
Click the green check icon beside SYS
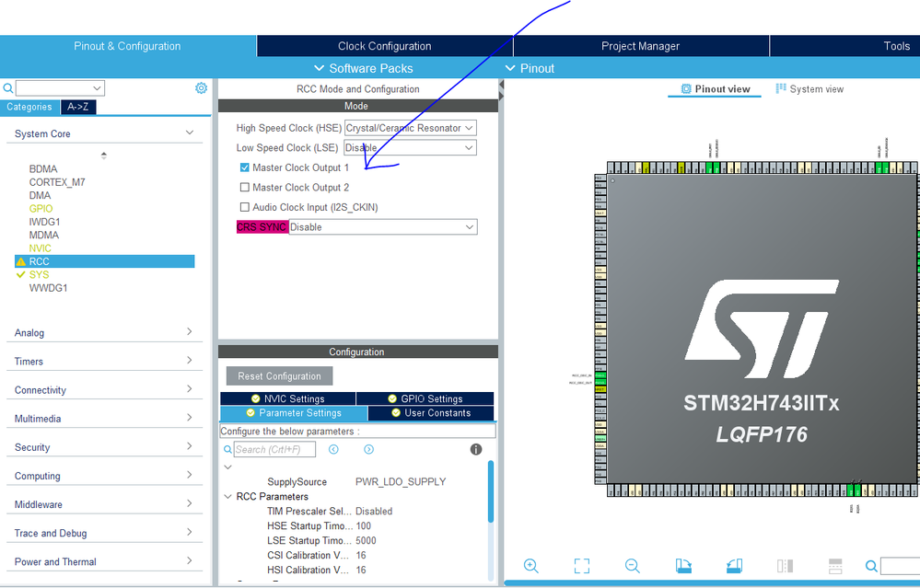tap(21, 274)
